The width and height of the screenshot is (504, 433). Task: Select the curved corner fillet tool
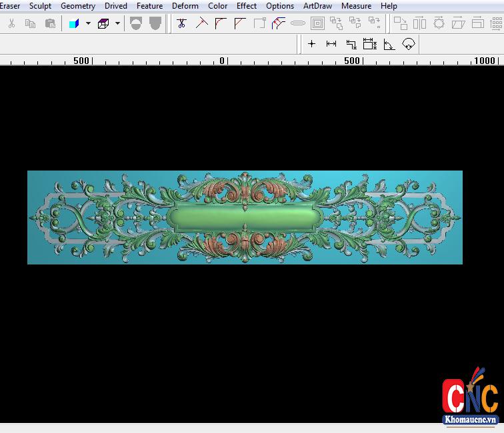221,23
